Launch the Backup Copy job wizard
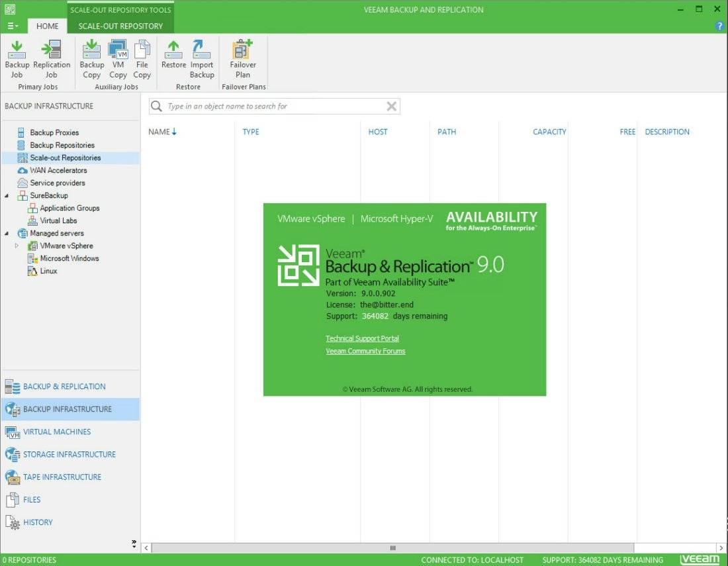 point(91,60)
